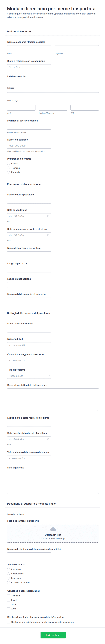Check the Telefono consent checkbox
Screen dimensions: 105x644
(8, 596)
